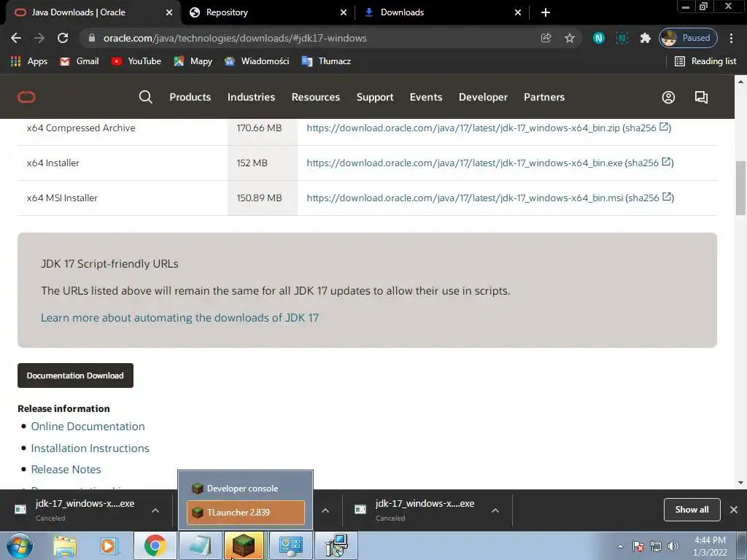This screenshot has height=560, width=747.
Task: Open Chrome's three-dot menu
Action: click(731, 38)
